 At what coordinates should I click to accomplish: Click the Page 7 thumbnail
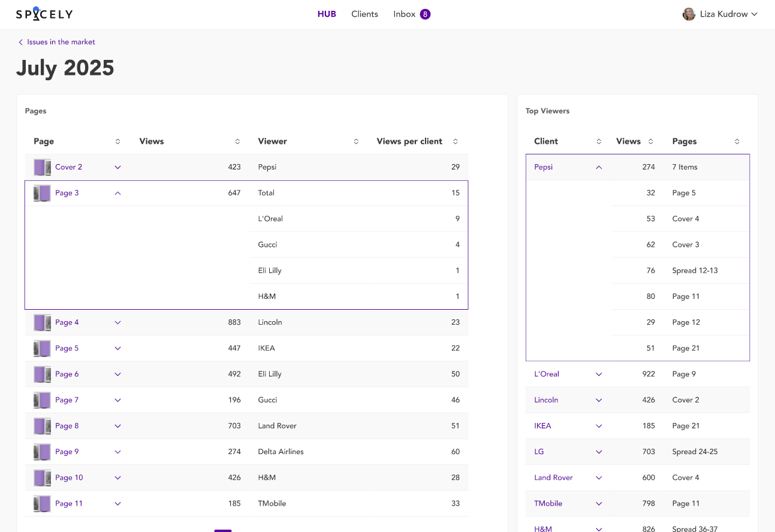(42, 400)
